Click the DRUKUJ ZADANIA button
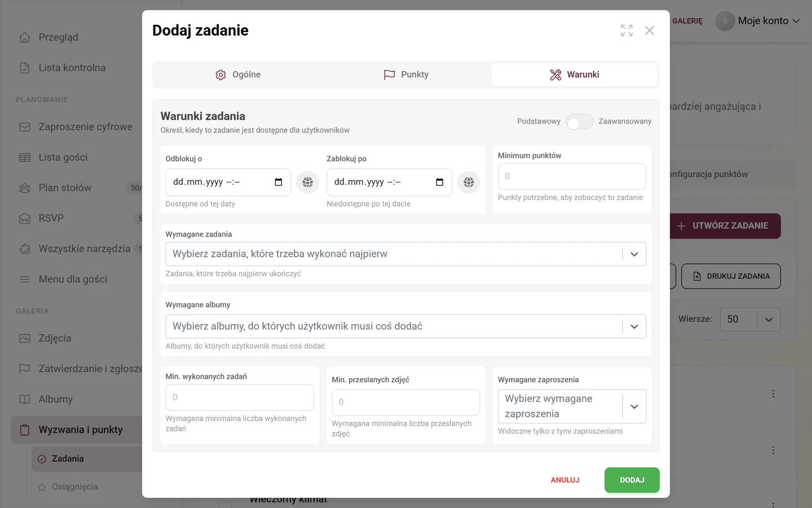The height and width of the screenshot is (508, 812). (731, 277)
